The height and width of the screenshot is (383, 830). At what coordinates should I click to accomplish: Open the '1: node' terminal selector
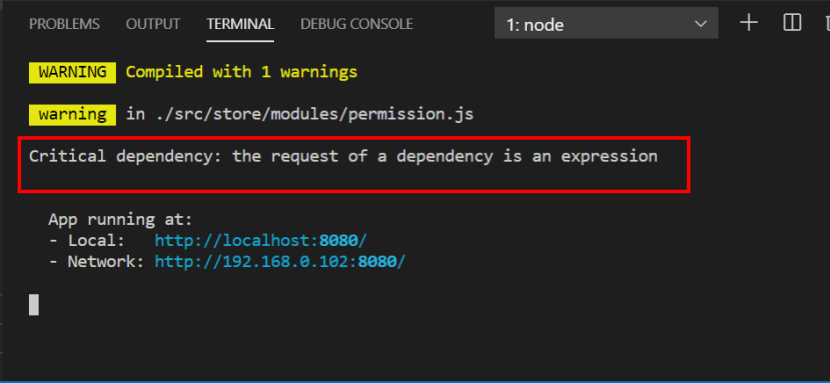[x=606, y=24]
